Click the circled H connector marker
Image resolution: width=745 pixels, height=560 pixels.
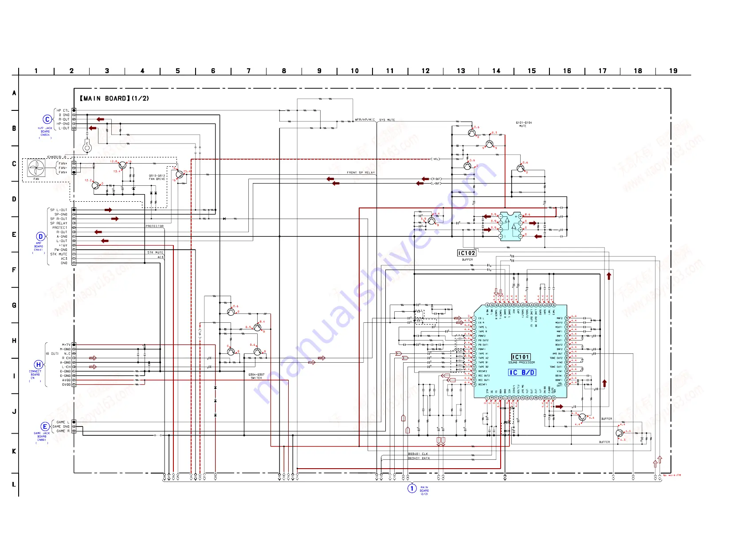38,364
